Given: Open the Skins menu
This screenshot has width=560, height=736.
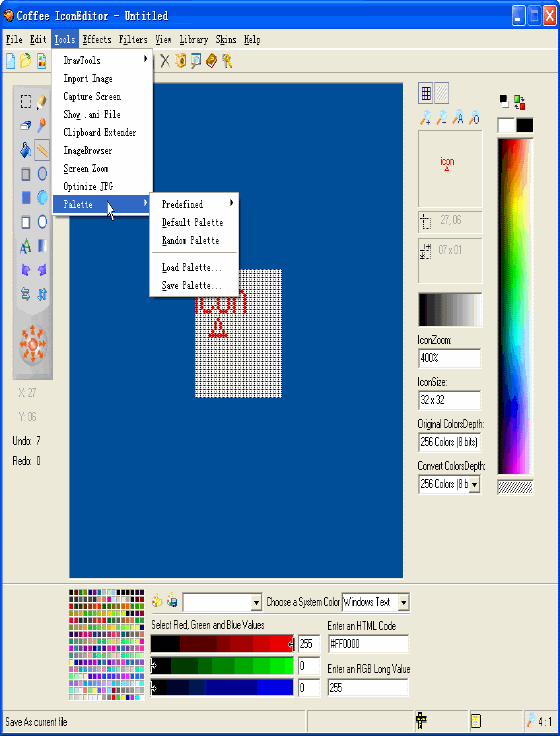Looking at the screenshot, I should [226, 40].
